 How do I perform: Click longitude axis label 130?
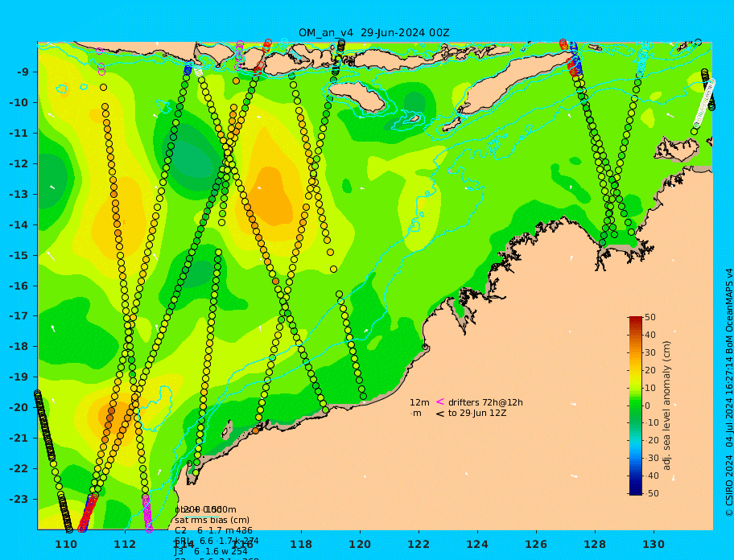tap(654, 544)
